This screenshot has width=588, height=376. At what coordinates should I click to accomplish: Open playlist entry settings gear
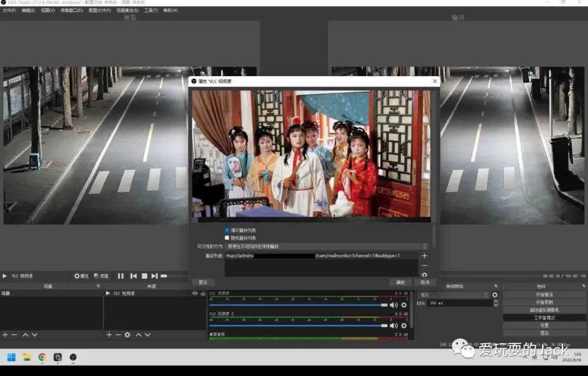(x=425, y=275)
